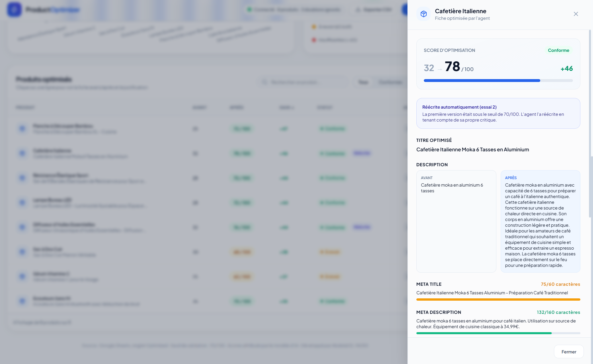Click the '+46' score gain value
This screenshot has width=593, height=364.
[x=567, y=69]
